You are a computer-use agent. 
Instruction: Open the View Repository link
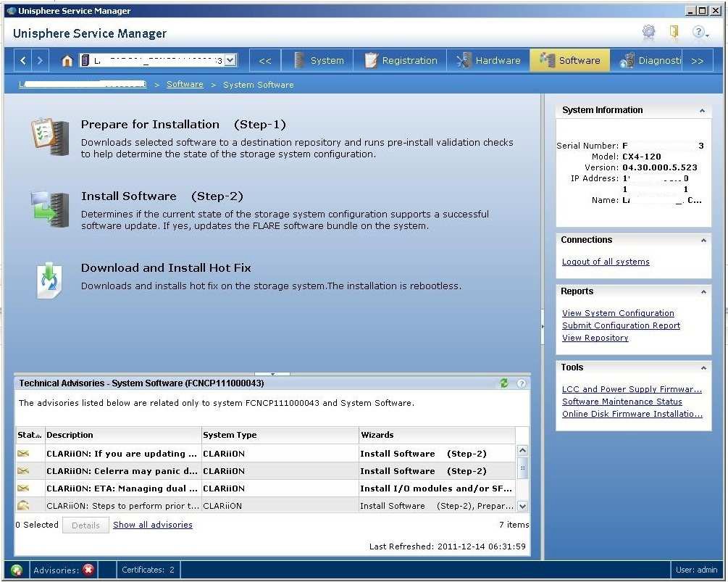pos(595,338)
